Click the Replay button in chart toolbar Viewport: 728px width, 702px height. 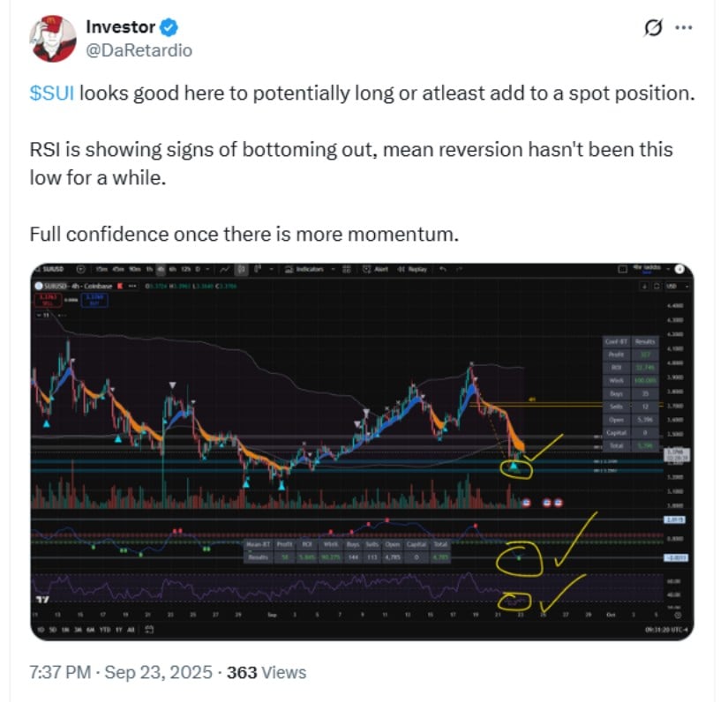point(415,268)
